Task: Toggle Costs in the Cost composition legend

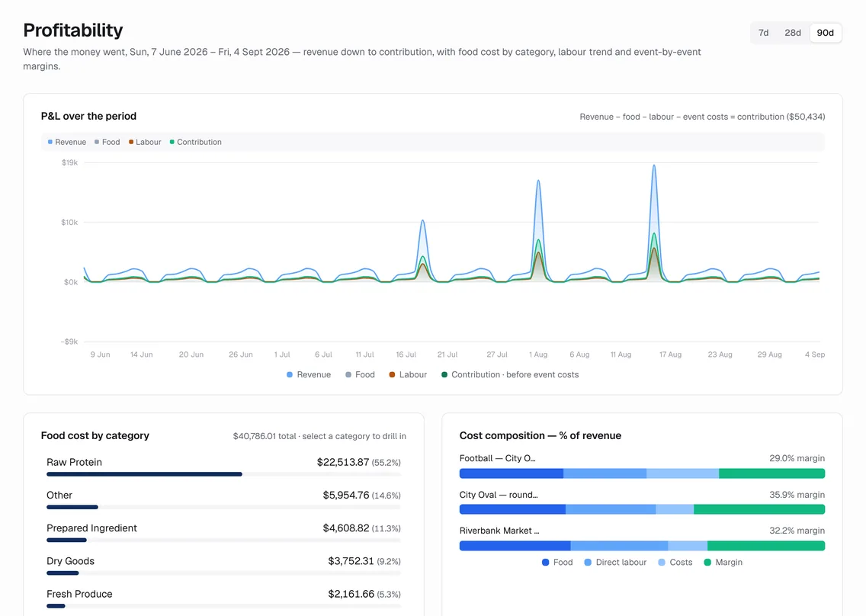Action: click(x=675, y=563)
